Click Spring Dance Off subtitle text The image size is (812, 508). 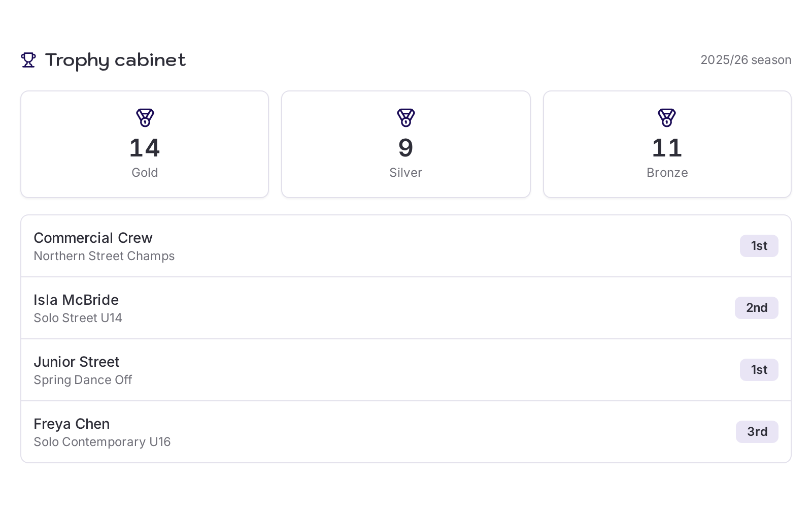(83, 380)
